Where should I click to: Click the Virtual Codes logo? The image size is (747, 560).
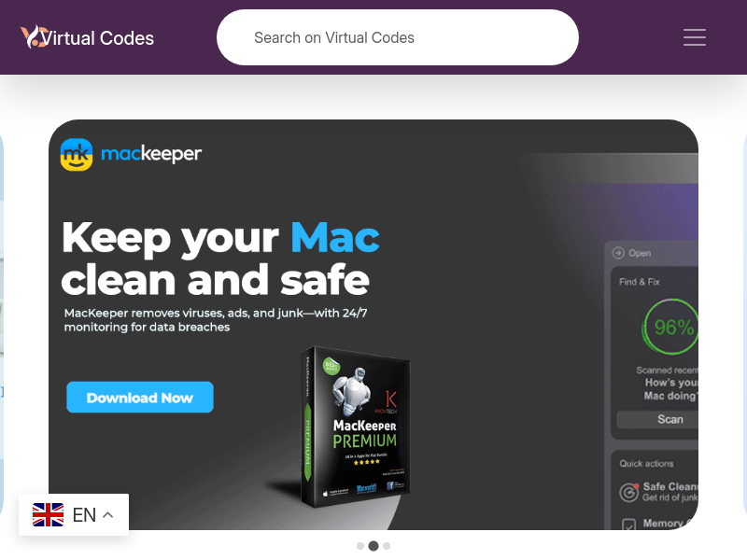87,37
